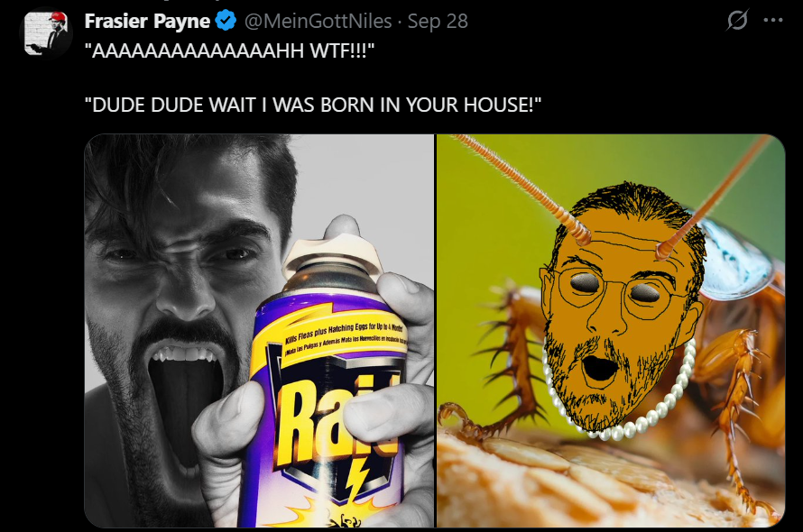Click the "BORN IN YOUR HOUSE" tweet line

(312, 105)
